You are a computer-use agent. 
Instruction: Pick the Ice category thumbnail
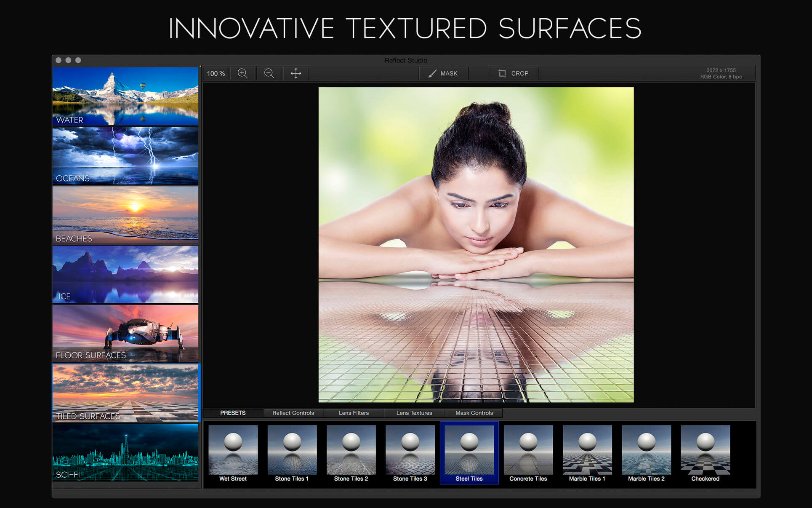(125, 274)
